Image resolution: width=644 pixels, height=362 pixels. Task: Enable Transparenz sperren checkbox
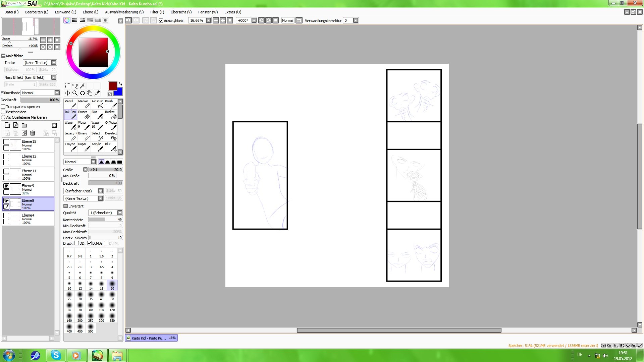(x=3, y=107)
